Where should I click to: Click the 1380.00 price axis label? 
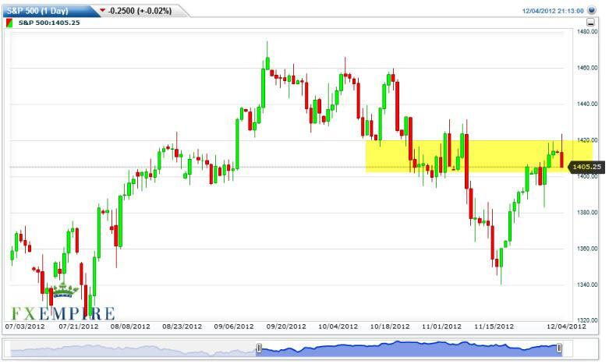tap(587, 213)
